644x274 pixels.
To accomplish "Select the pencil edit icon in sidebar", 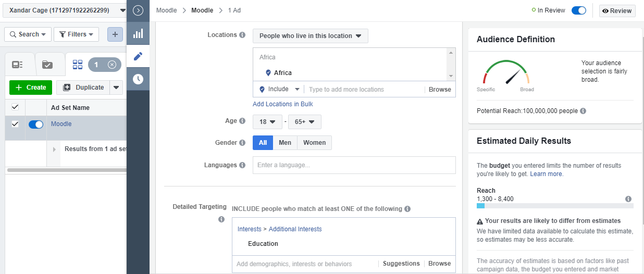I will click(x=138, y=56).
